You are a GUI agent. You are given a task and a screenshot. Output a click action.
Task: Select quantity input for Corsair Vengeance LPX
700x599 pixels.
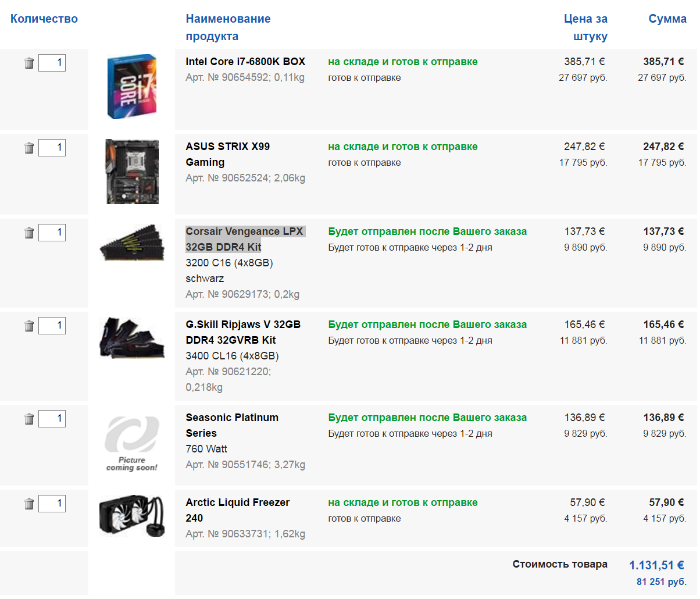(52, 233)
